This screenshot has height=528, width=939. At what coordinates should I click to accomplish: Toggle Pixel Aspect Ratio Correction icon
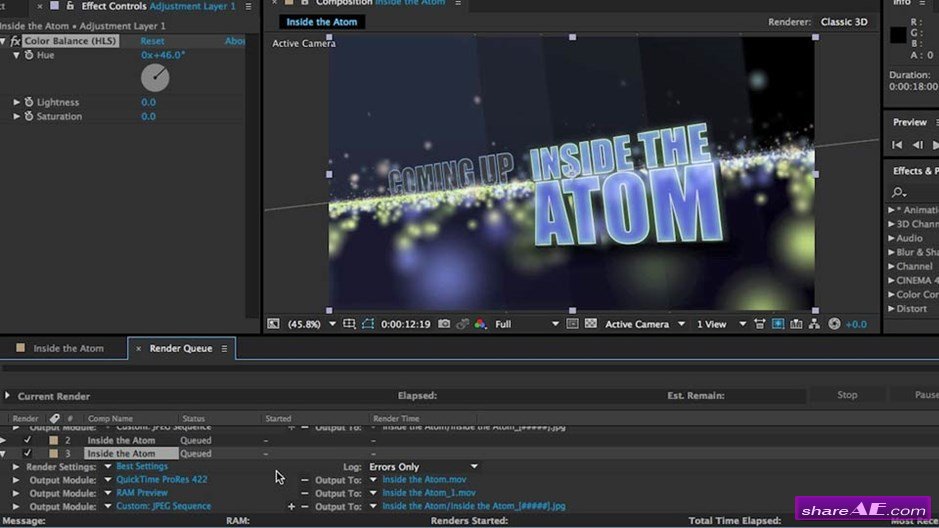pyautogui.click(x=759, y=324)
